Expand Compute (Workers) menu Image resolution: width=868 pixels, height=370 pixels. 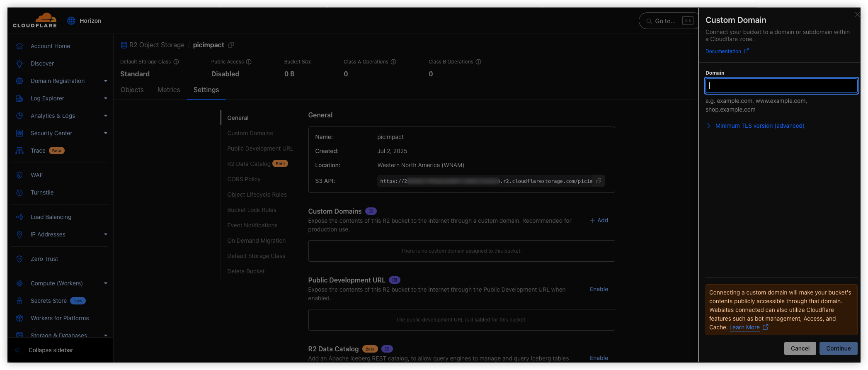[x=106, y=283]
